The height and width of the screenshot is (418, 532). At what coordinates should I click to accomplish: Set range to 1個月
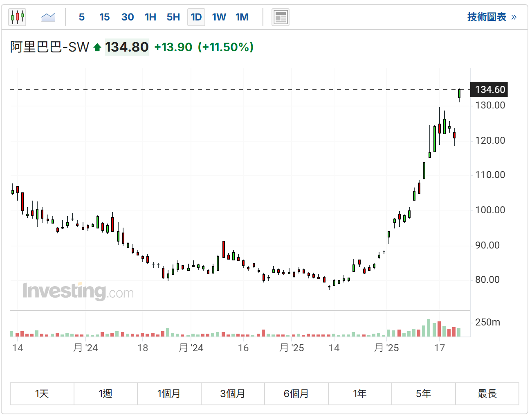click(x=169, y=394)
